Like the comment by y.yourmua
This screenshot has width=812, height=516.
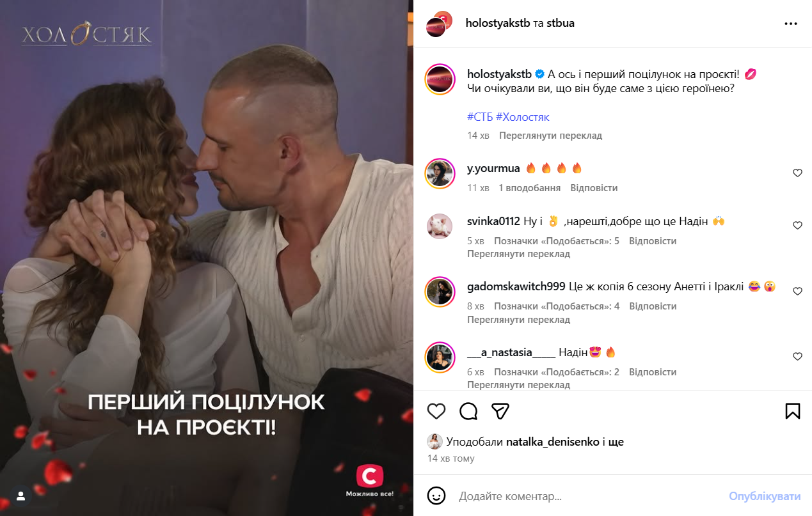[x=797, y=173]
